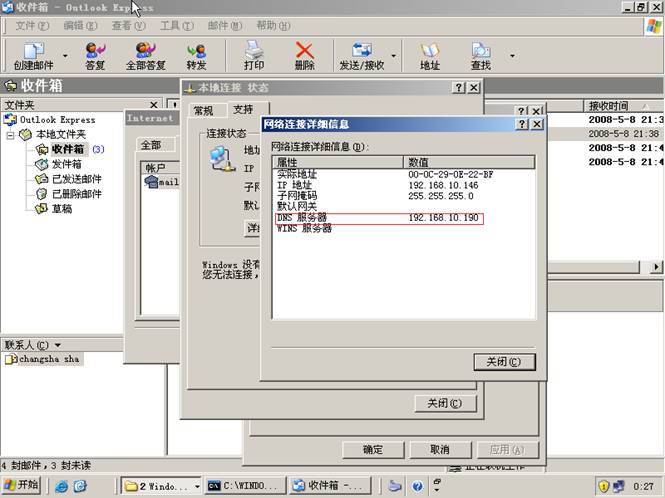
Task: Click the 查找 (Find) toolbar icon
Action: [481, 51]
